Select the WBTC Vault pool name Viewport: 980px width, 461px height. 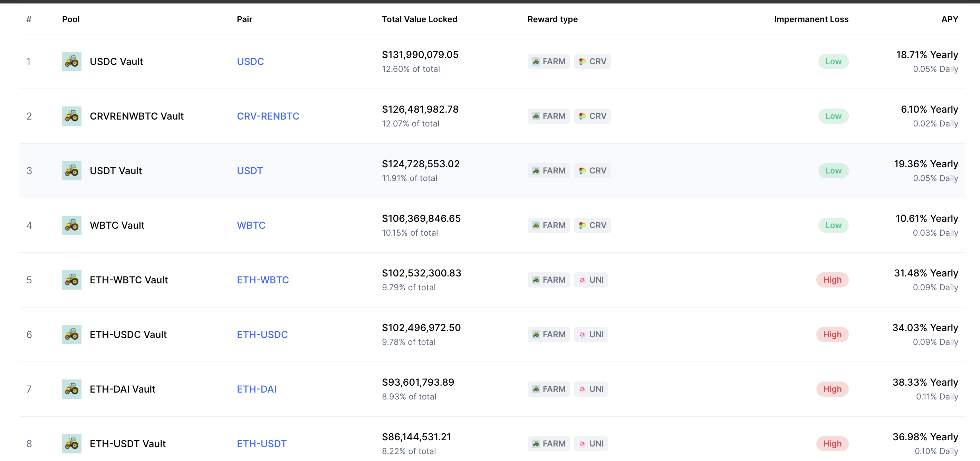click(117, 225)
